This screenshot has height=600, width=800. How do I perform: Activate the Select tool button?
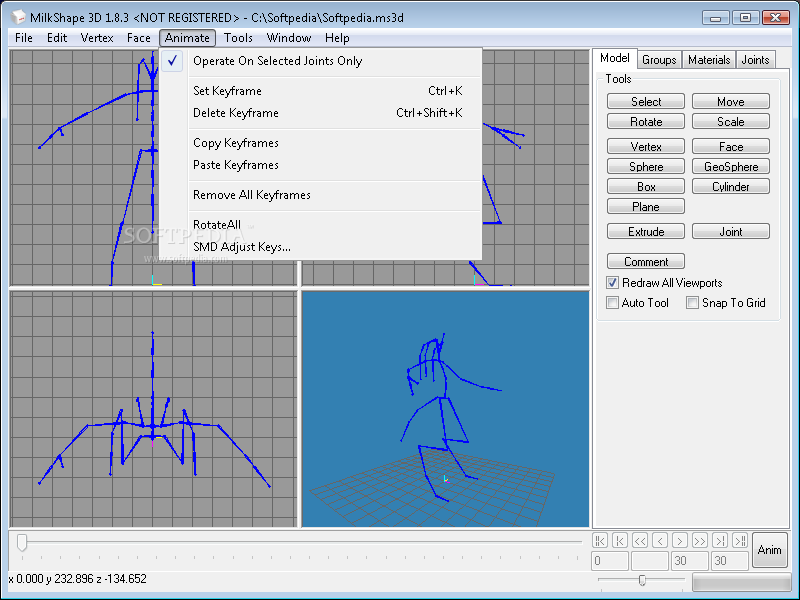pyautogui.click(x=646, y=102)
